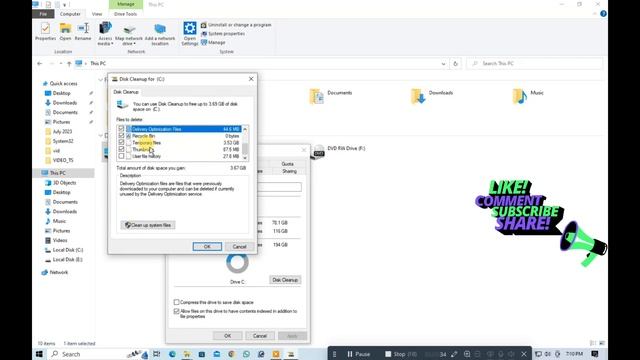
Task: Open the File menu tab
Action: pos(43,14)
